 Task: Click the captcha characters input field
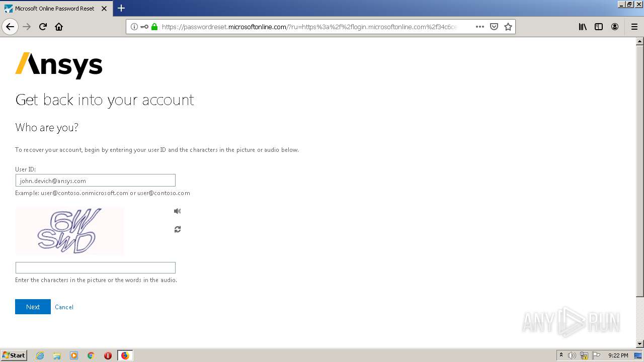coord(96,267)
